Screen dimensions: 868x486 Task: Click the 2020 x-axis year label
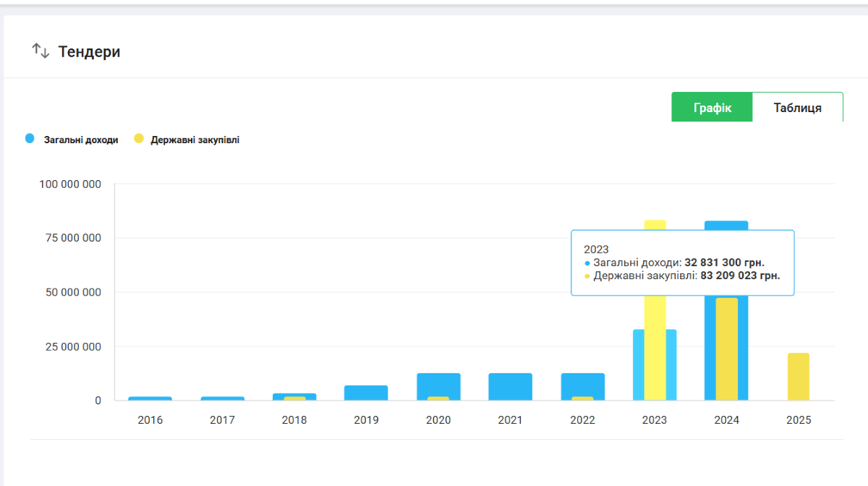click(438, 420)
